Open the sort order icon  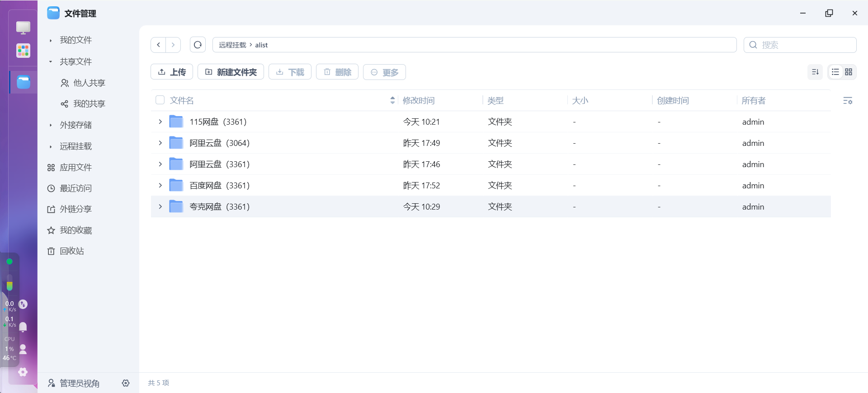[x=815, y=72]
